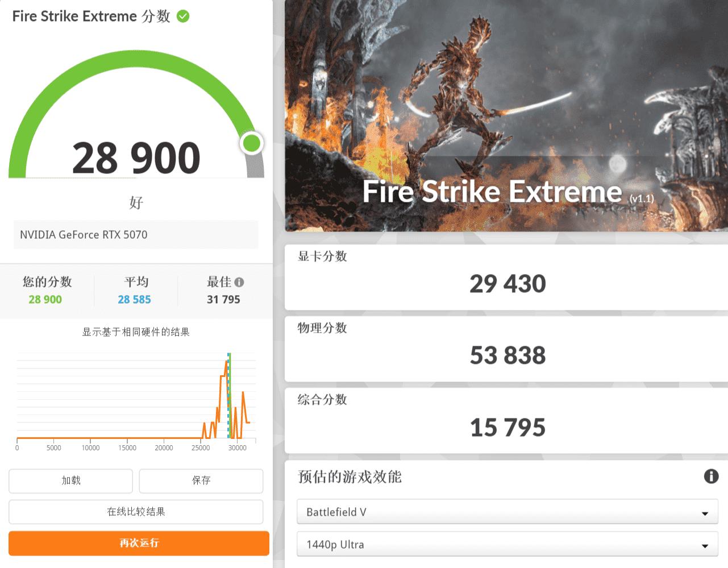Click the 预估的游戏效能 heading
This screenshot has width=728, height=568.
click(350, 476)
